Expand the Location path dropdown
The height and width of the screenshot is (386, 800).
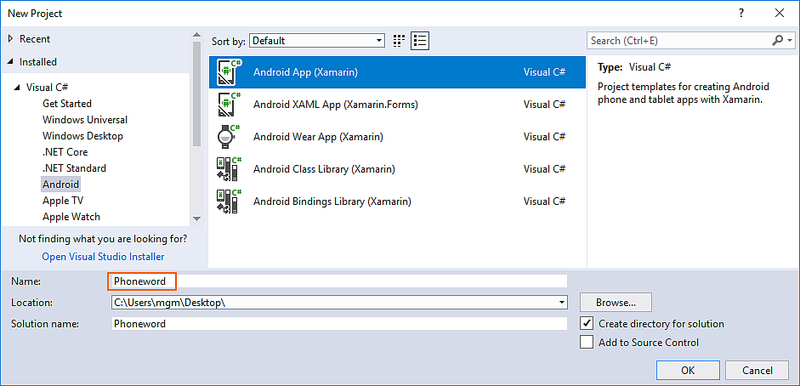562,302
